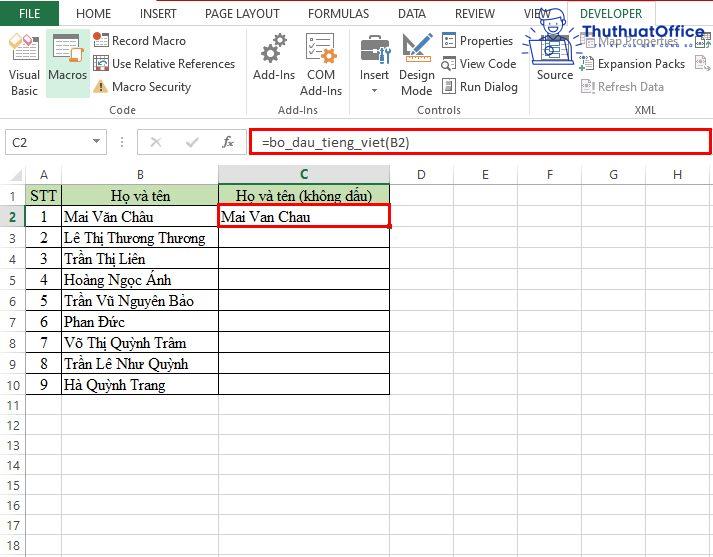
Task: Open the Insert Function fx button
Action: click(228, 142)
